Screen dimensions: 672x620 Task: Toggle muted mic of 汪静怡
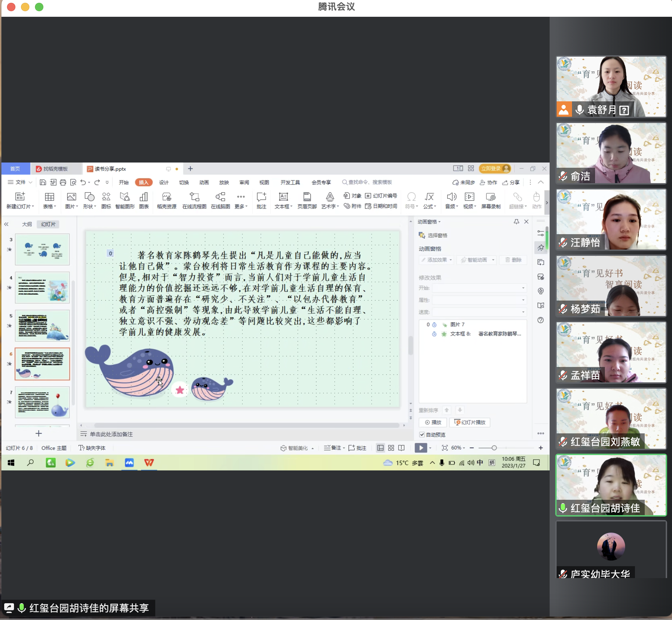563,243
